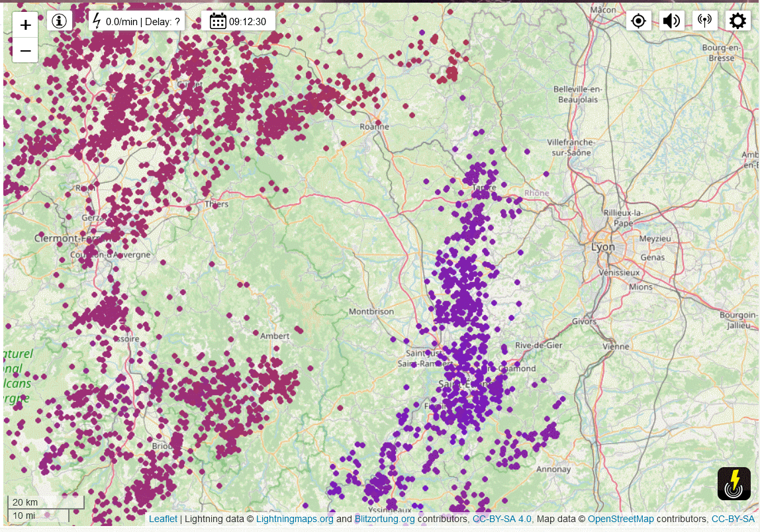760x532 pixels.
Task: Zoom in with the plus button
Action: click(x=25, y=25)
